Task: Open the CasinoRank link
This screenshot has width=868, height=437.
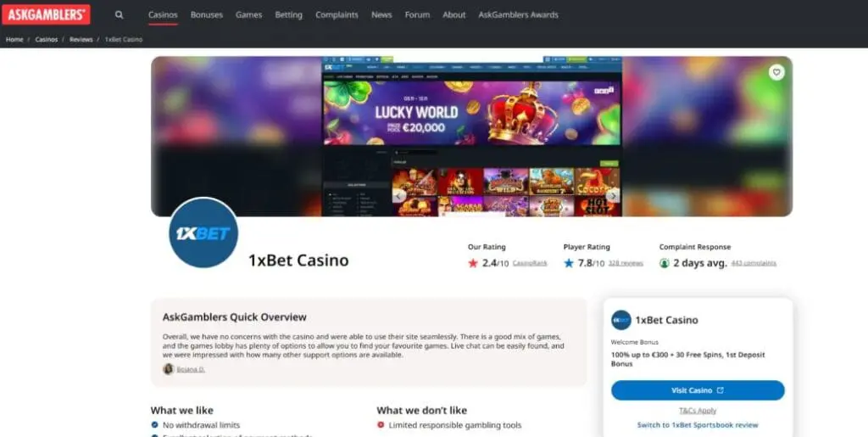Action: (530, 263)
